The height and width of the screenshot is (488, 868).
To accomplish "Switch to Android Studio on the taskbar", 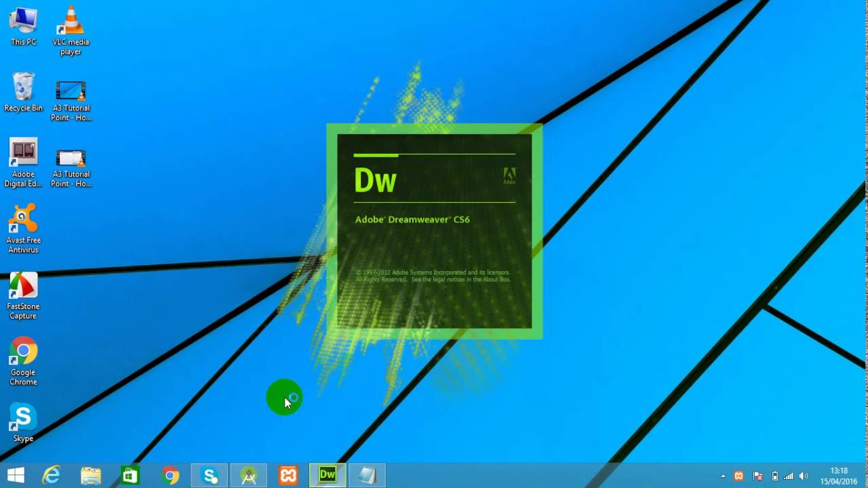I will coord(249,475).
